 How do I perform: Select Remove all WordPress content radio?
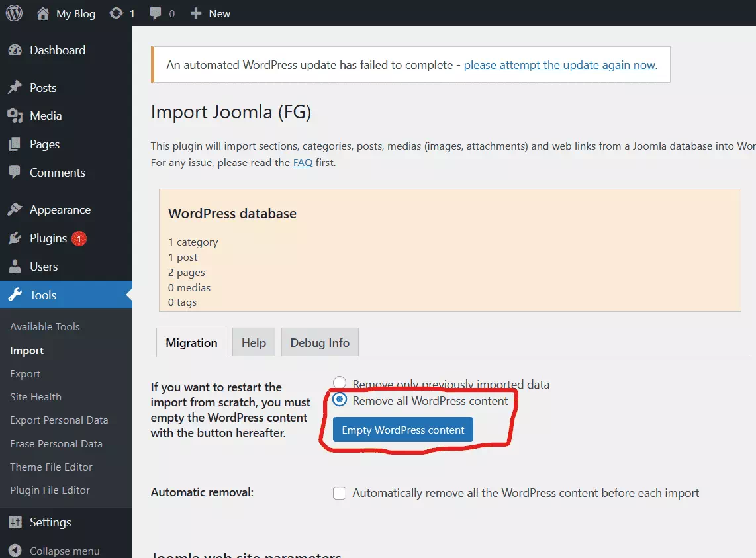(340, 400)
